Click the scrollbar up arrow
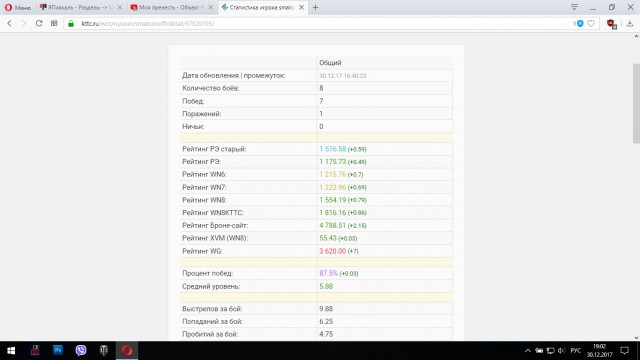640x360 pixels. [x=636, y=36]
